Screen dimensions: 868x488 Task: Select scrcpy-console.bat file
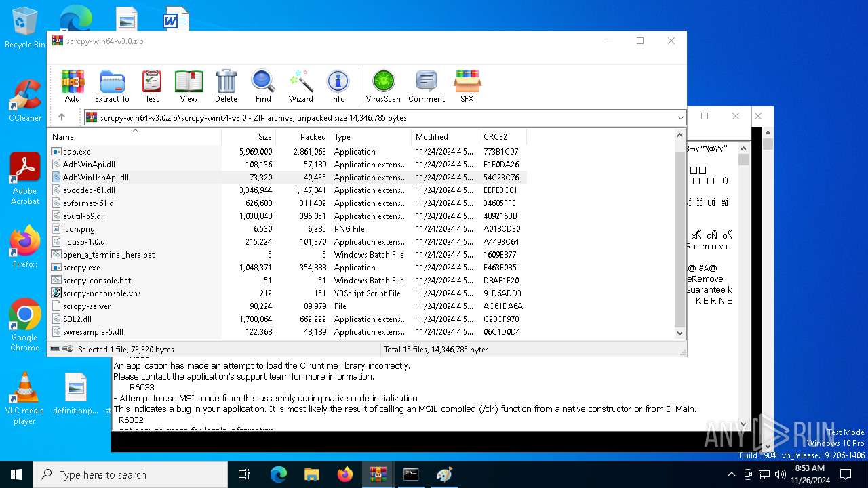(x=288, y=281)
